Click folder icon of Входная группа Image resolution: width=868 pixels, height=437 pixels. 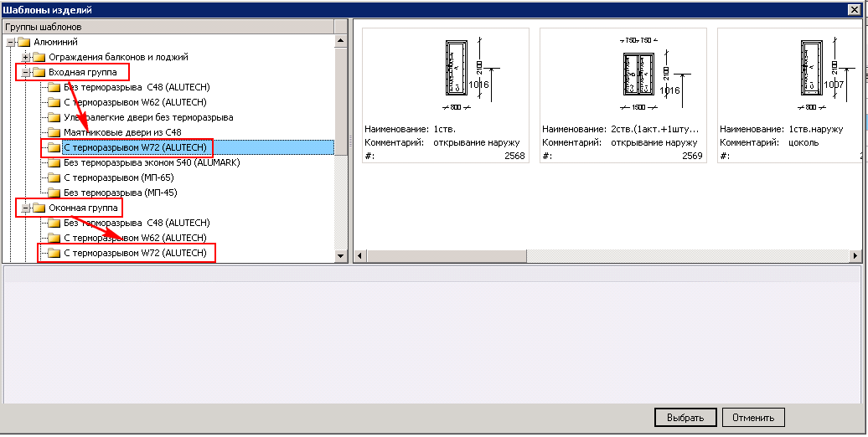point(39,72)
